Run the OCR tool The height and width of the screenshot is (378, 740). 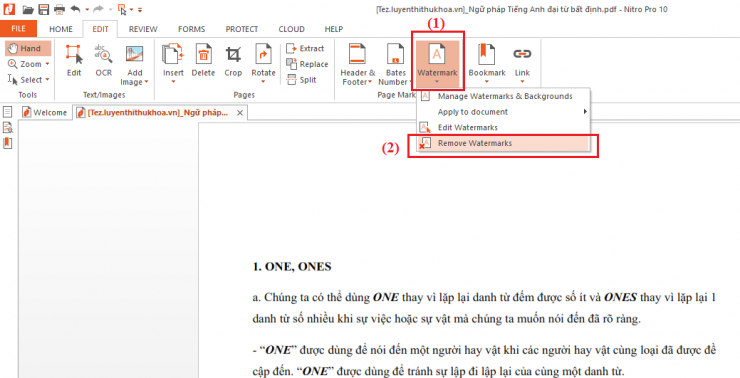103,60
